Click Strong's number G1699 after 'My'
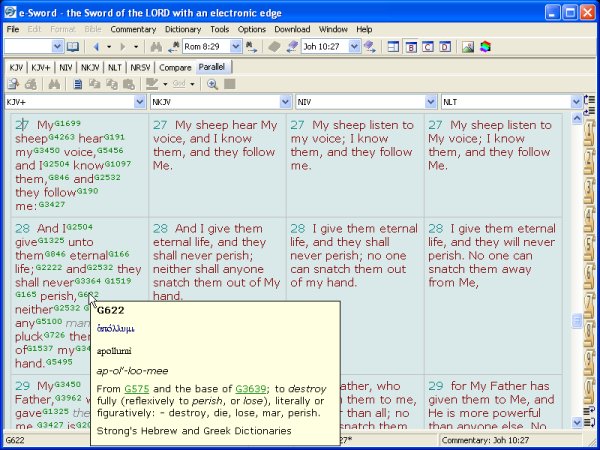 coord(67,123)
